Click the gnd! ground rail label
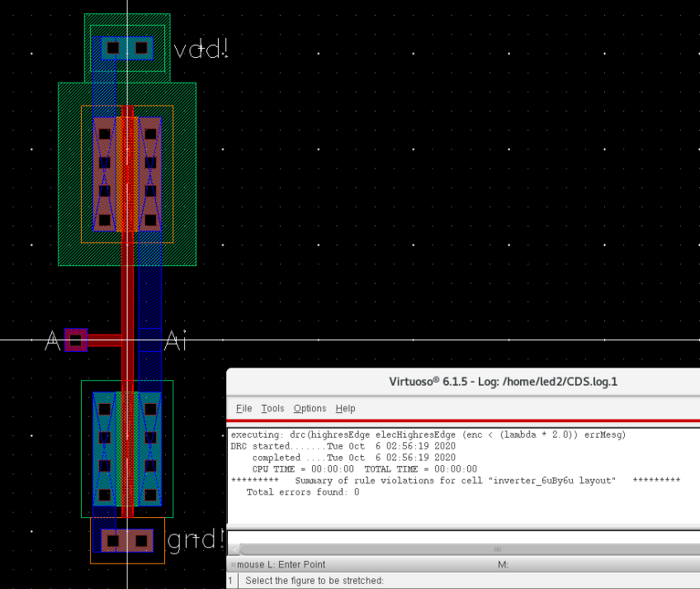This screenshot has height=589, width=700. 196,541
